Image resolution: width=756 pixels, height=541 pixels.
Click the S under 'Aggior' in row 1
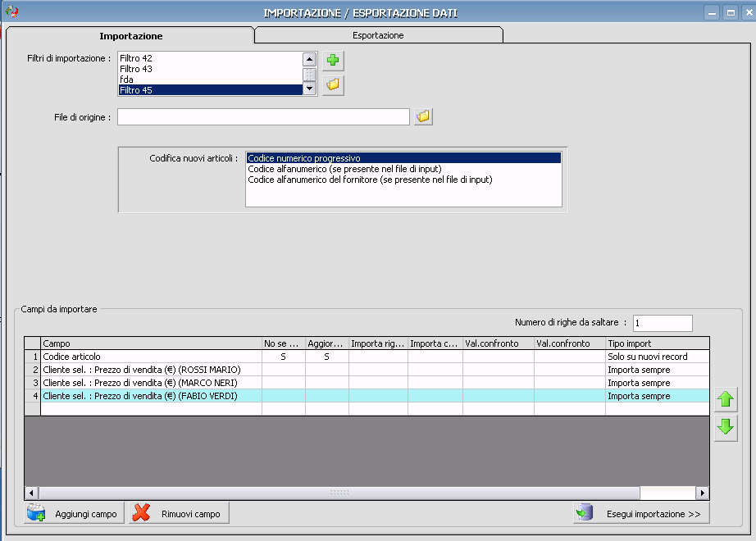[x=327, y=357]
